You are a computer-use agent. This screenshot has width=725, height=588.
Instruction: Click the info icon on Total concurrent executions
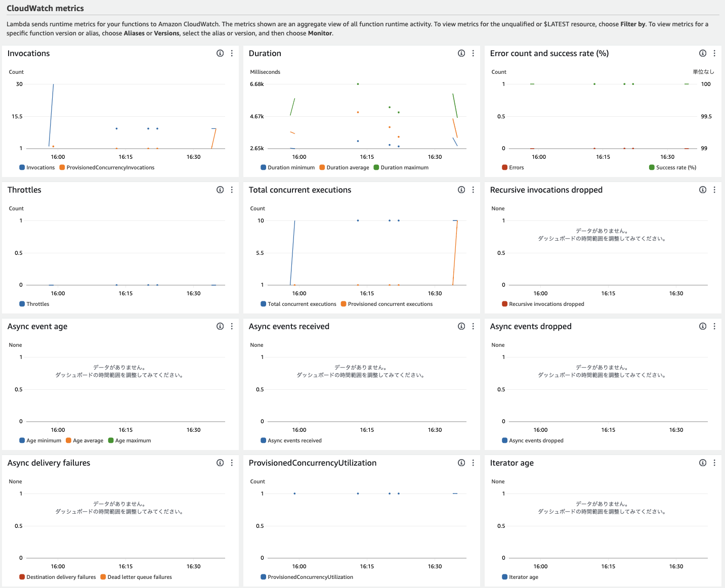(461, 190)
